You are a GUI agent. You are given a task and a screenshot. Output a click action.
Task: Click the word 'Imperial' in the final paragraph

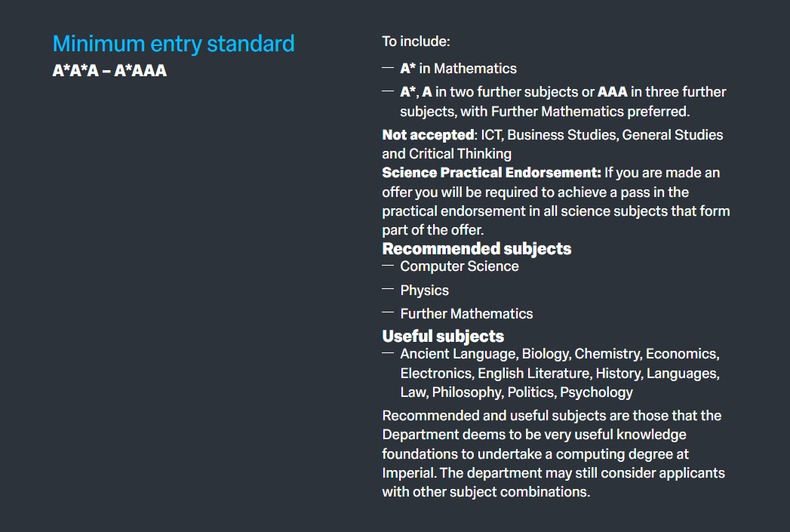(x=406, y=473)
